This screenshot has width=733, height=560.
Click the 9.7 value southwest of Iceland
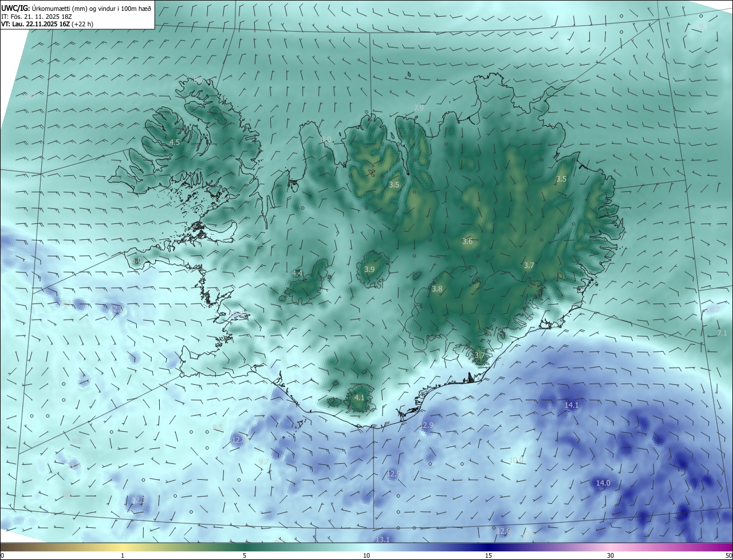point(263,462)
